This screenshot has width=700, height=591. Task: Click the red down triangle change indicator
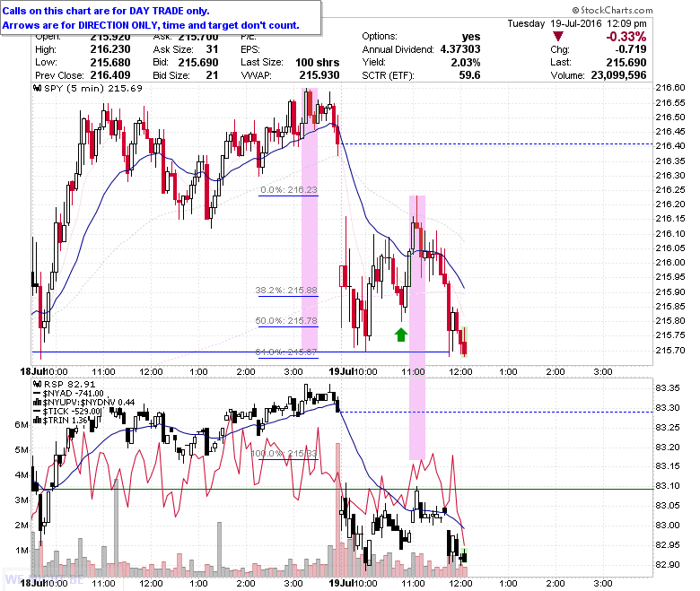[558, 36]
